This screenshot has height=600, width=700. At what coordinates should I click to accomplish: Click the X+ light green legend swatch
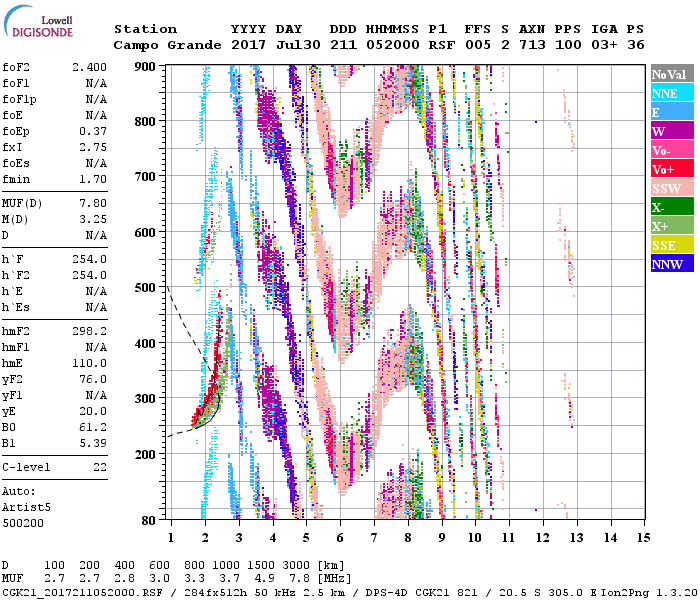tap(670, 226)
